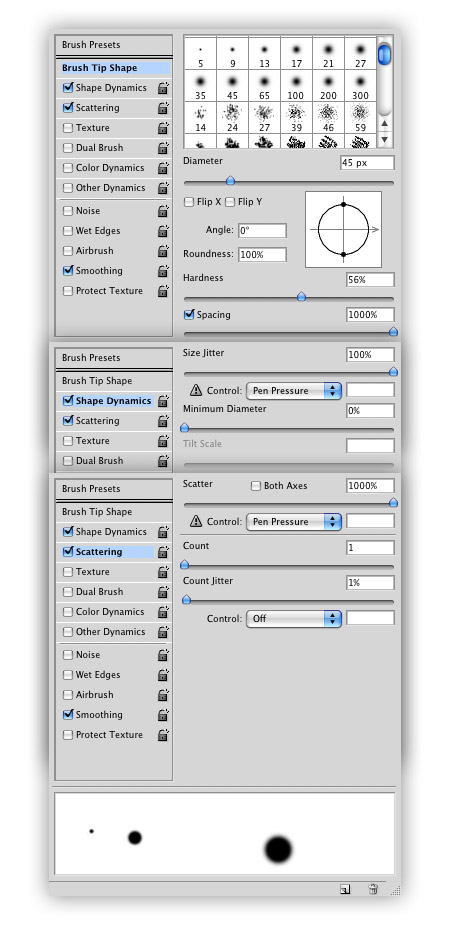Lock icon beside Texture in Size Jitter panel
The width and height of the screenshot is (450, 928).
tap(163, 441)
